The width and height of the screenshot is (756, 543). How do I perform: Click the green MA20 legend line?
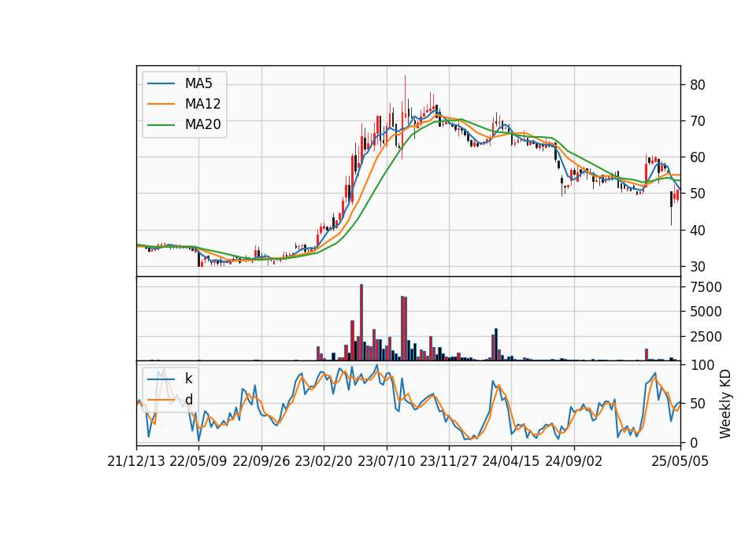[161, 124]
